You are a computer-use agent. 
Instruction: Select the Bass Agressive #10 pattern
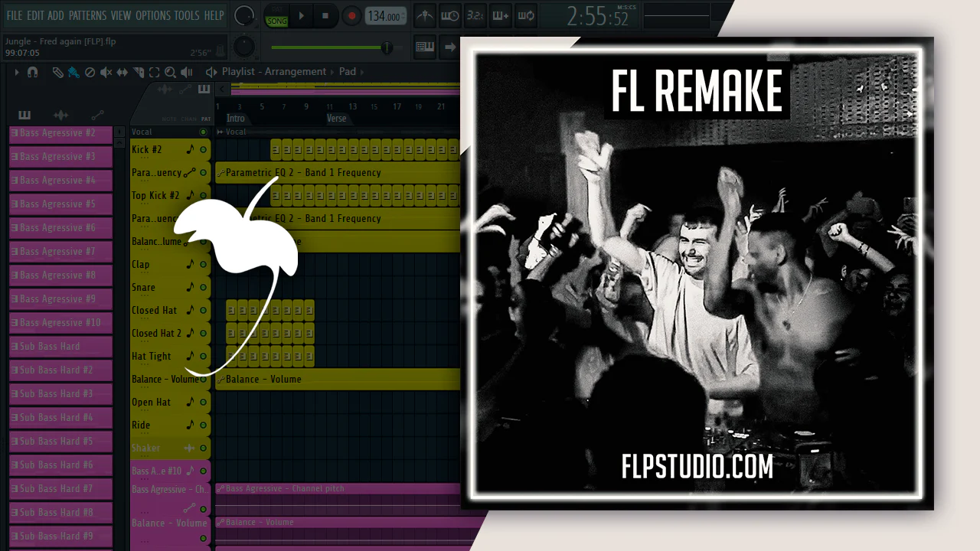click(x=60, y=323)
